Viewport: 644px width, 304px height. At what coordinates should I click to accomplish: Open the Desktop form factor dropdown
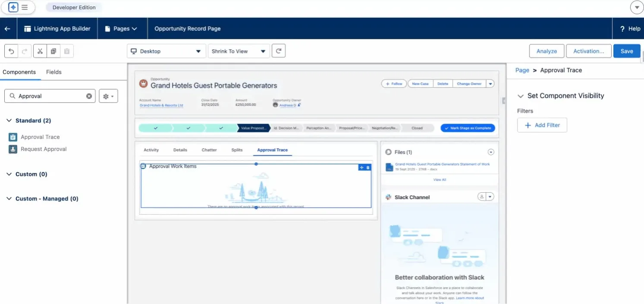[166, 51]
